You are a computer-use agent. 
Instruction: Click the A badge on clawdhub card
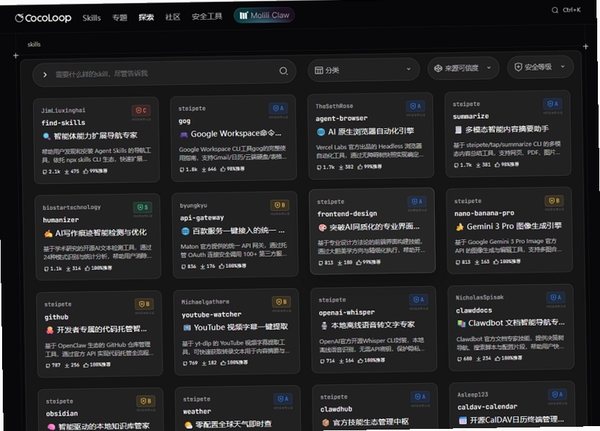point(420,397)
